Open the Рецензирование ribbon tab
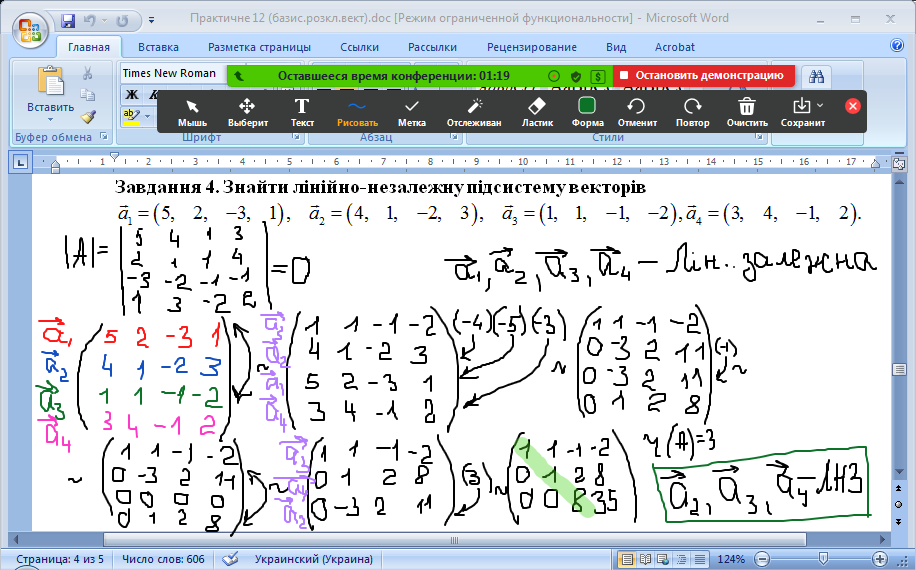Image resolution: width=916 pixels, height=570 pixels. [532, 47]
